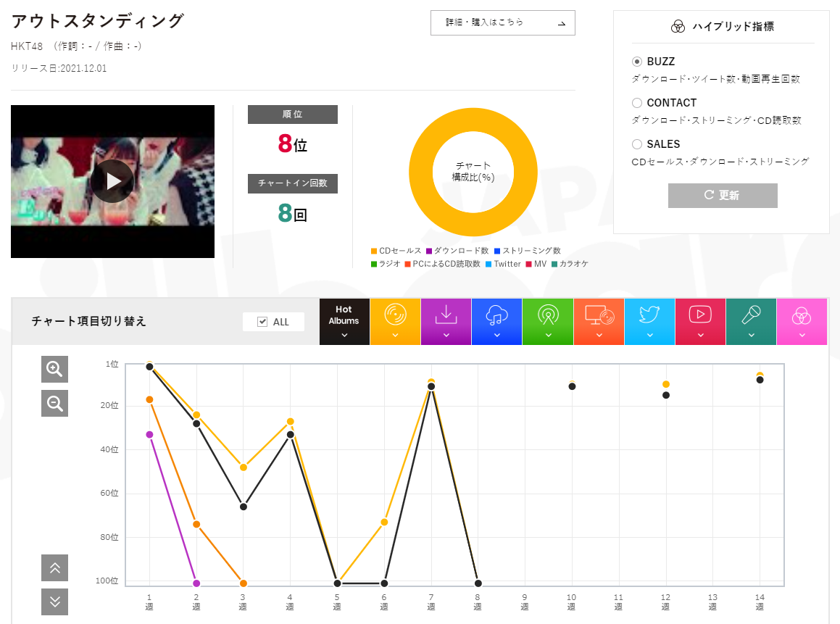Click the hybrid indicator circles icon in panel header
Image resolution: width=840 pixels, height=624 pixels.
click(678, 26)
